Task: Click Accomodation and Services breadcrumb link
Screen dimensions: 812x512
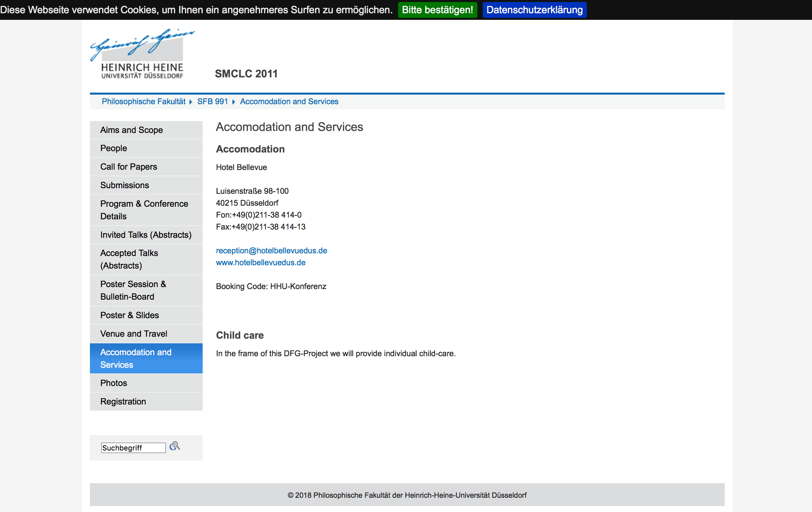Action: coord(289,102)
